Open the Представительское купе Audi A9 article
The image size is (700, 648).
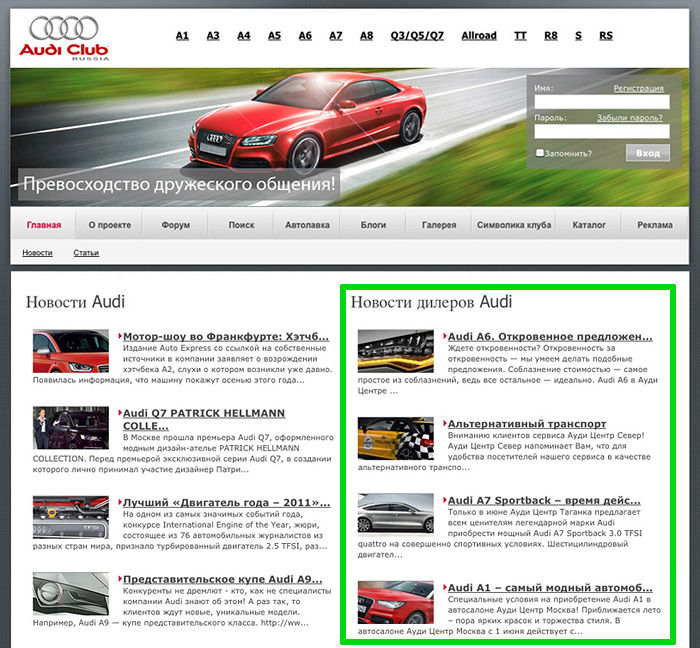[x=222, y=579]
